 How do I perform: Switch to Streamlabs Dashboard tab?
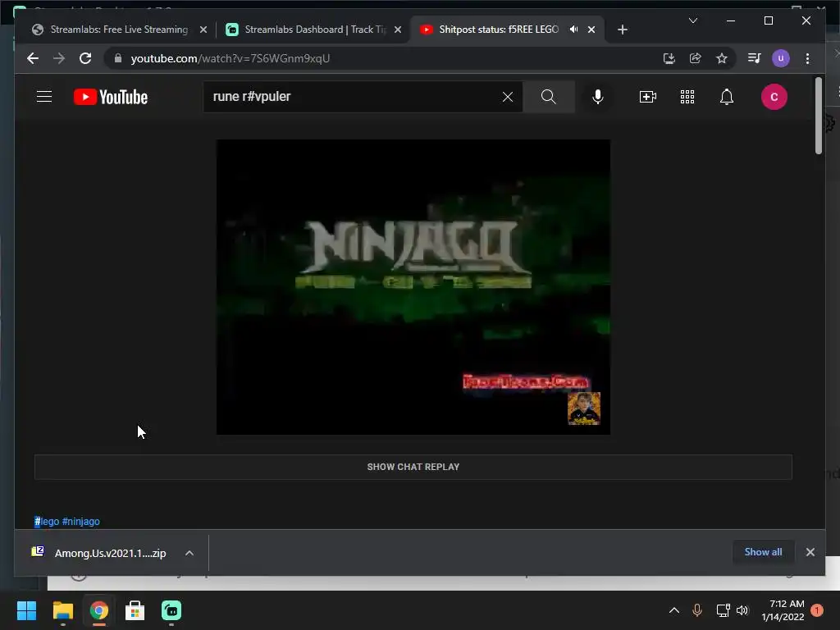tap(314, 30)
